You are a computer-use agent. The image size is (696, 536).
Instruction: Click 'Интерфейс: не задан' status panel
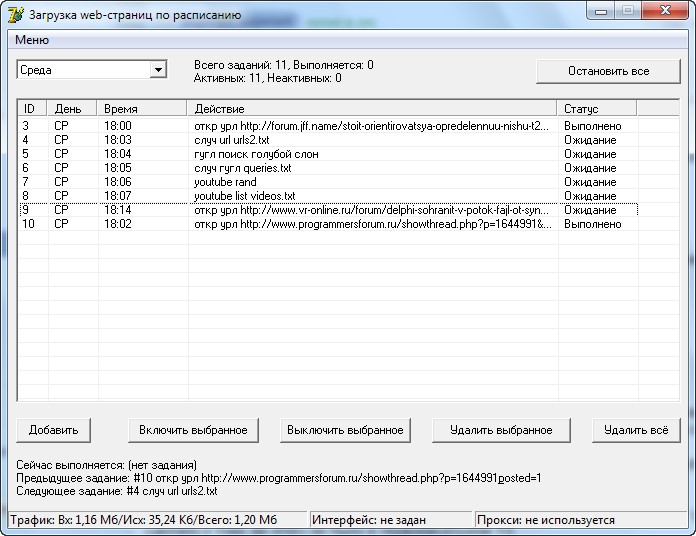tap(391, 520)
